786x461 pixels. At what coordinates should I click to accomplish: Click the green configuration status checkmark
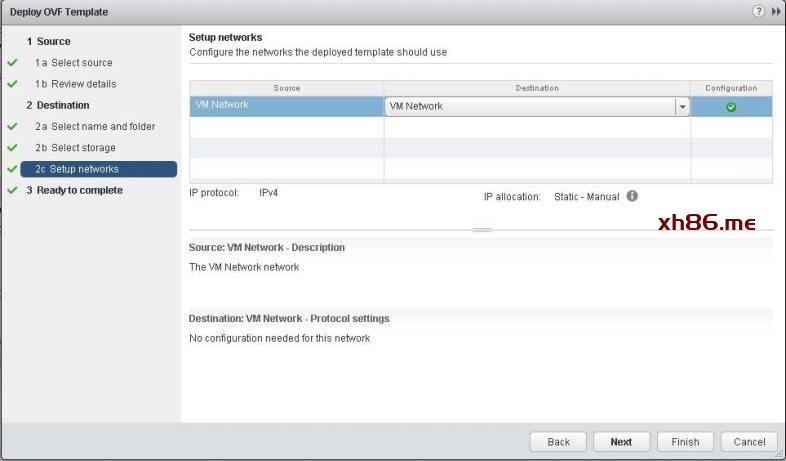click(731, 106)
